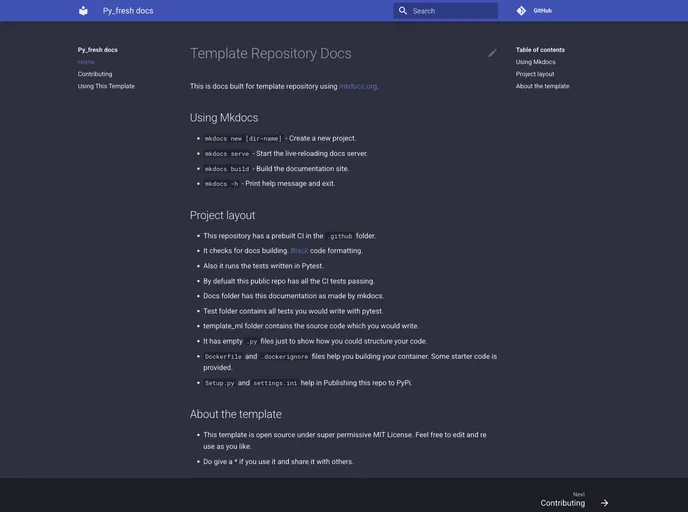Viewport: 688px width, 512px height.
Task: Click 'Test folder contains all tests' line
Action: 293,311
